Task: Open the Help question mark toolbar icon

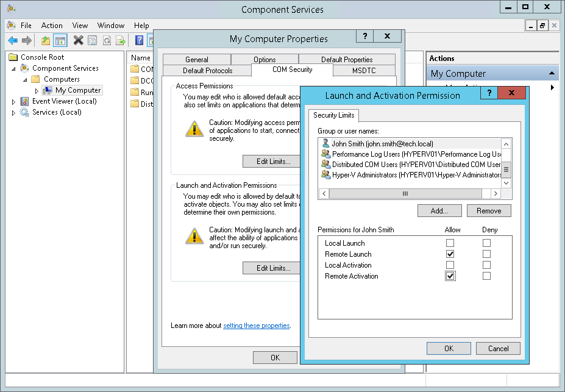Action: (140, 40)
